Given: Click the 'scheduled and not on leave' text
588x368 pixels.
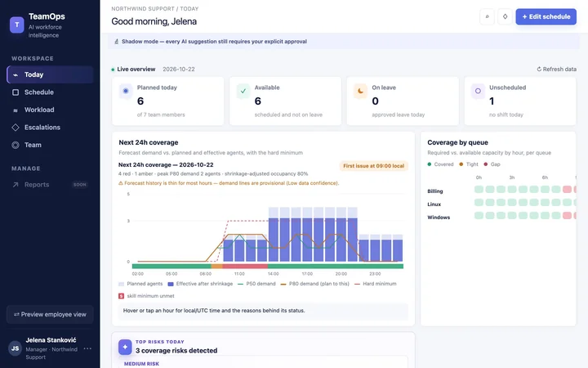Looking at the screenshot, I should point(288,114).
